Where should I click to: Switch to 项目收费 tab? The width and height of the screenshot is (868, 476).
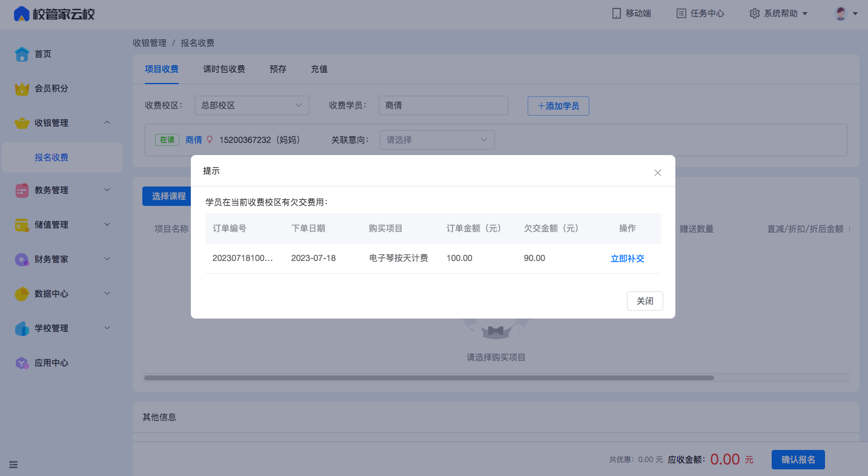click(162, 69)
